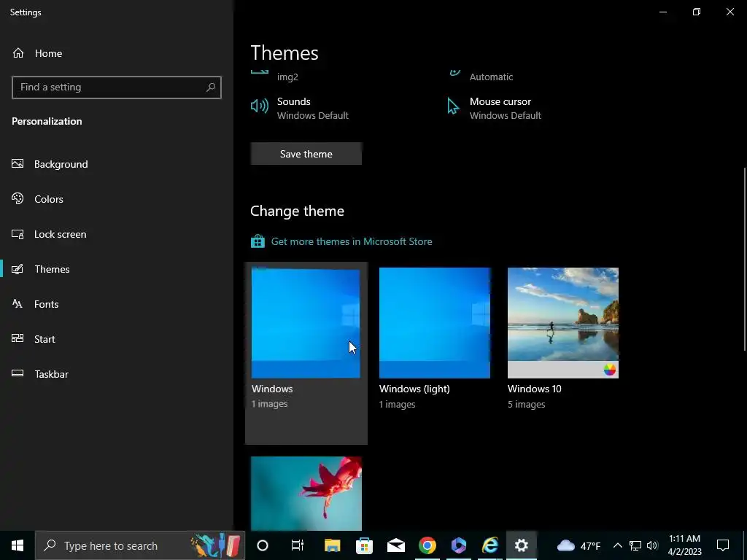The width and height of the screenshot is (747, 560).
Task: Open Microsoft Store from taskbar
Action: click(364, 545)
